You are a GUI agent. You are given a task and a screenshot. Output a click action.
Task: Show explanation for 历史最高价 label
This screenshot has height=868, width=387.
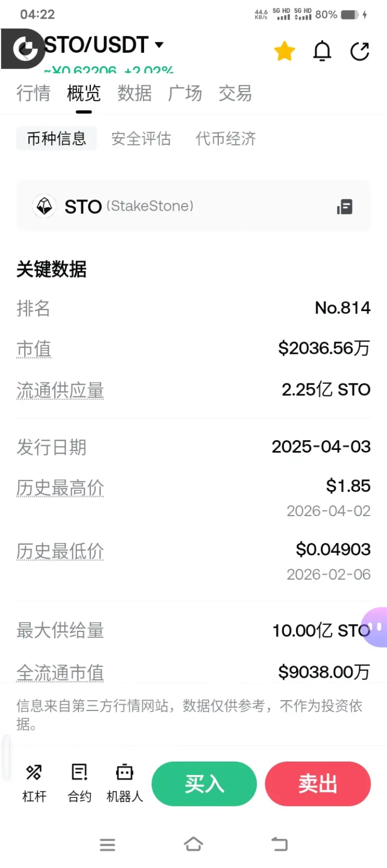point(60,488)
